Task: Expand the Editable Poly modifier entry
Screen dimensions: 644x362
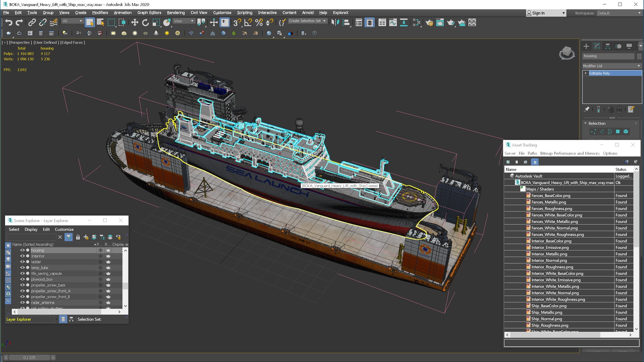Action: point(586,73)
